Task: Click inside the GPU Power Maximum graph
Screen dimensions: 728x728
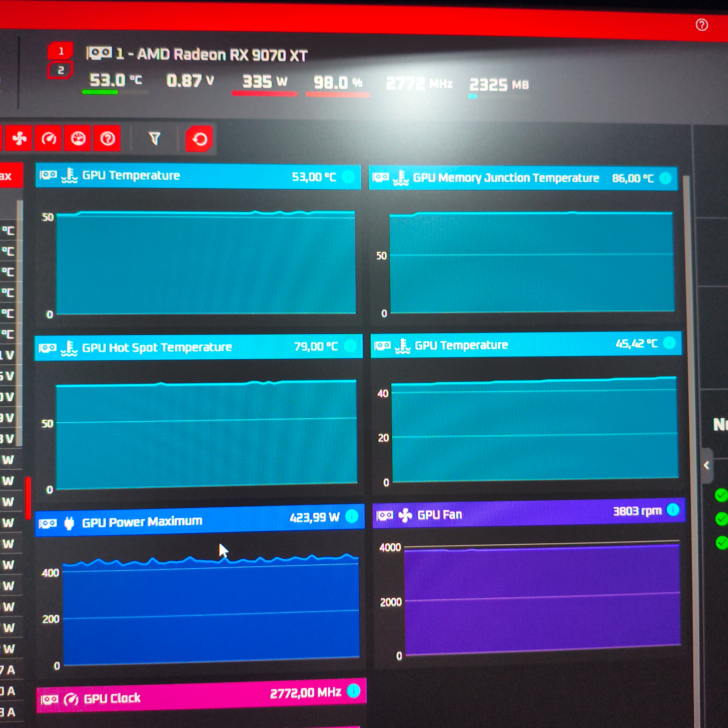Action: click(211, 610)
